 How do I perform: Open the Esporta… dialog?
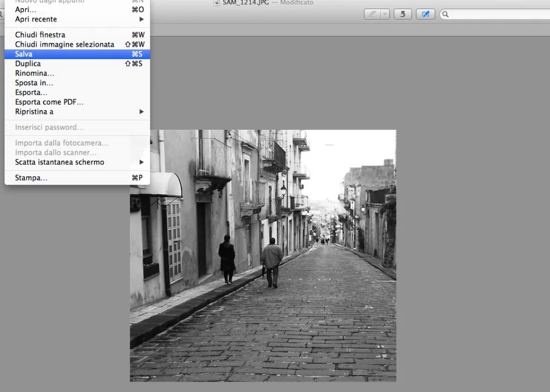tap(31, 93)
